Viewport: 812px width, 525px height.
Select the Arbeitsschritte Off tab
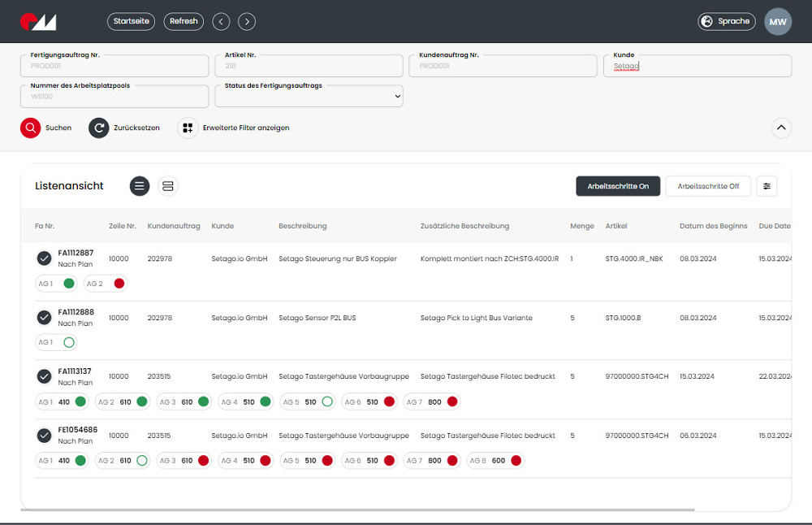[708, 186]
